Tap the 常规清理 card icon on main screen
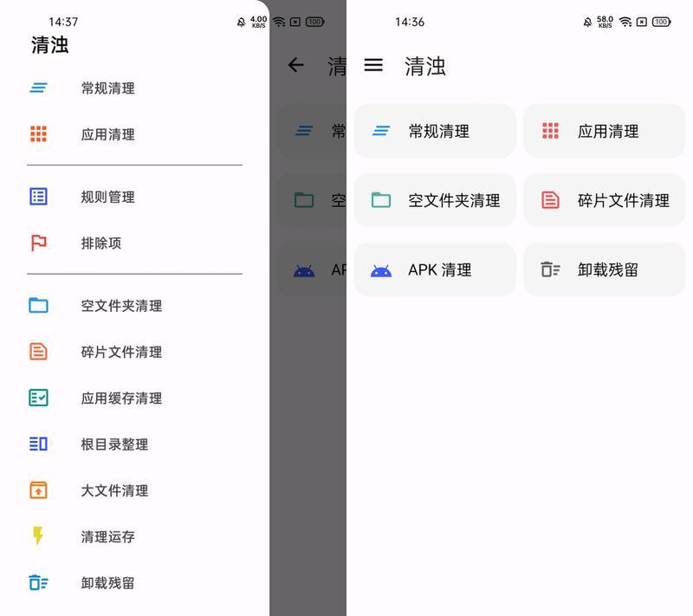The height and width of the screenshot is (616, 693). [381, 131]
